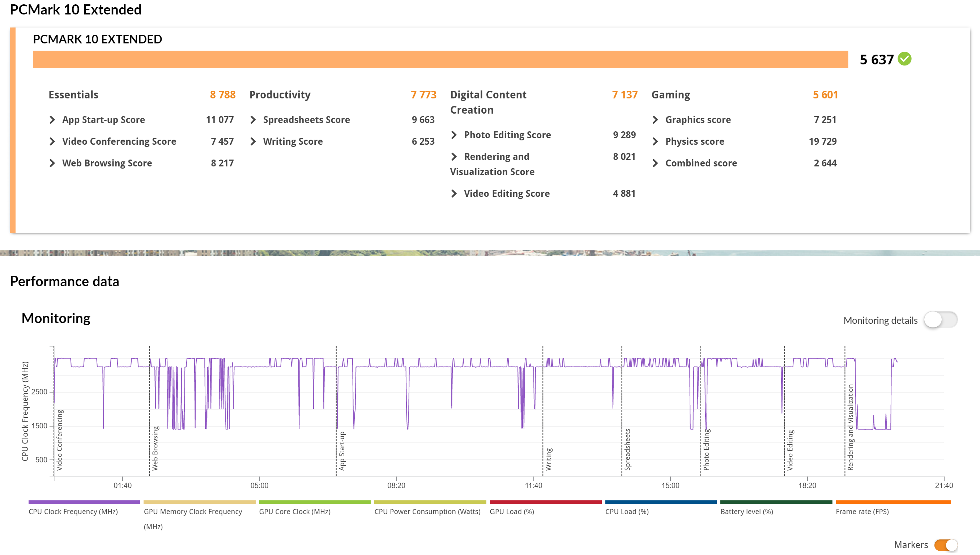
Task: Expand the App Start-up Score row
Action: tap(52, 120)
